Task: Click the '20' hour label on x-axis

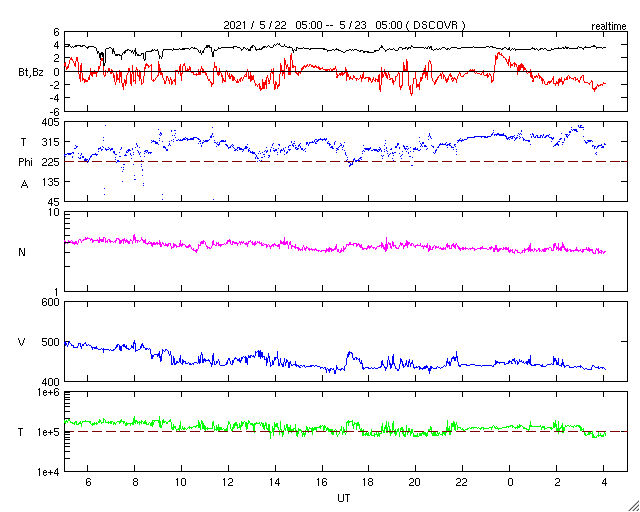Action: 416,482
